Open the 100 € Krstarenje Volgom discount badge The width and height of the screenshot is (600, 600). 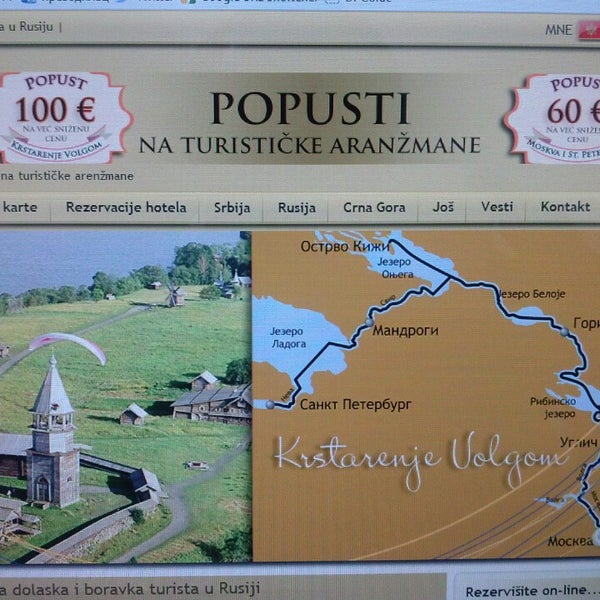pyautogui.click(x=64, y=117)
